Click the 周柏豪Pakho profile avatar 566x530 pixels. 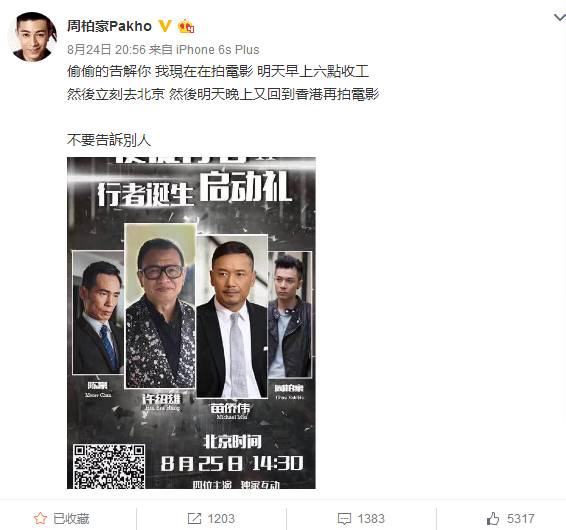(32, 36)
